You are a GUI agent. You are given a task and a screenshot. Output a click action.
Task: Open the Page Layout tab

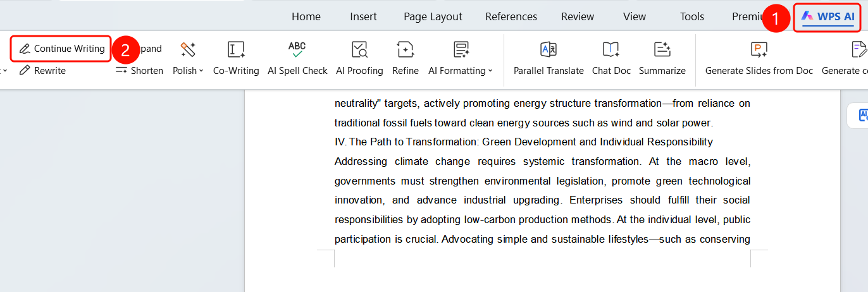pos(433,16)
